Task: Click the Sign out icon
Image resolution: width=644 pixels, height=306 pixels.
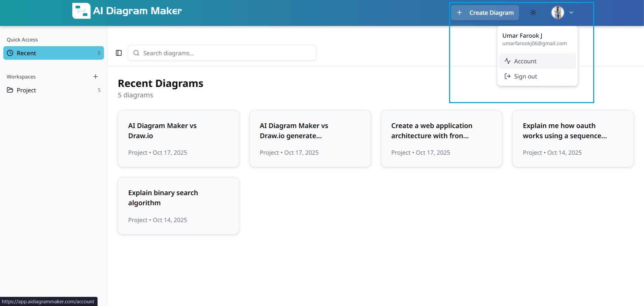Action: 507,76
